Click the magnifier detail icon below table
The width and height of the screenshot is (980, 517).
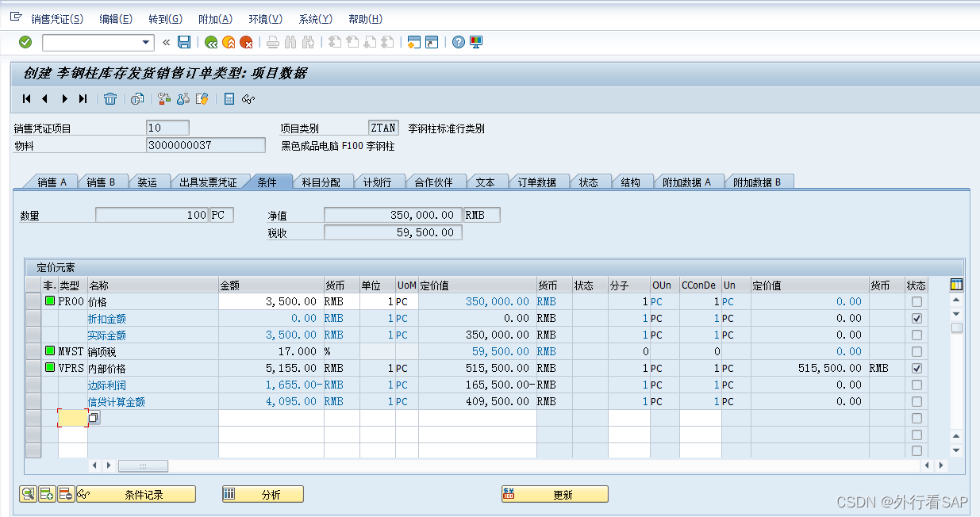click(28, 494)
